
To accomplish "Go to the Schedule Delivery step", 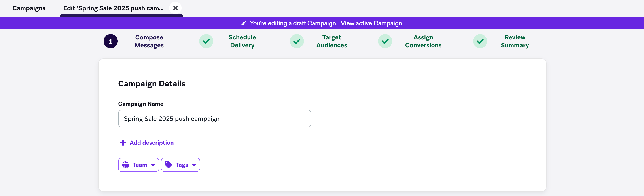I will pyautogui.click(x=242, y=41).
